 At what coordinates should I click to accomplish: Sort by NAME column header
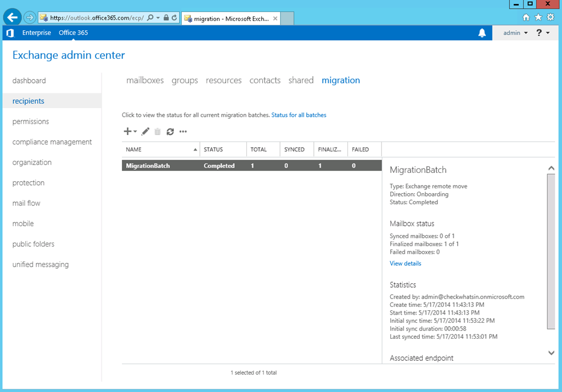pyautogui.click(x=161, y=149)
